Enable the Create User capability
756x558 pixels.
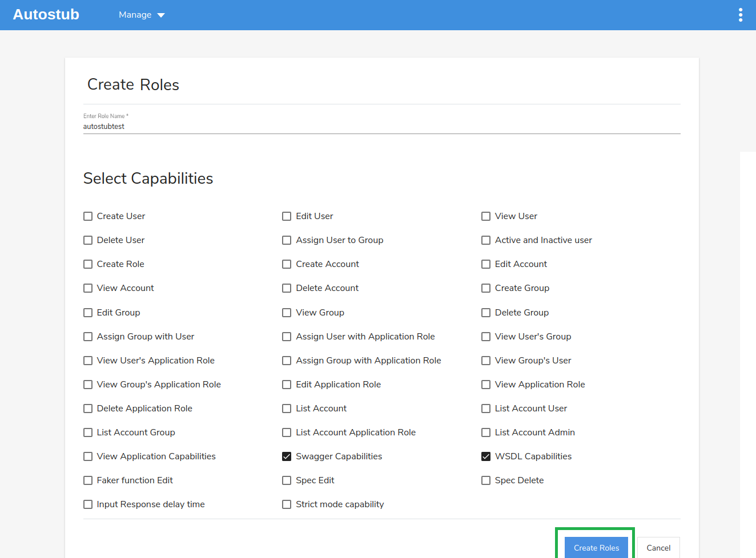[88, 216]
